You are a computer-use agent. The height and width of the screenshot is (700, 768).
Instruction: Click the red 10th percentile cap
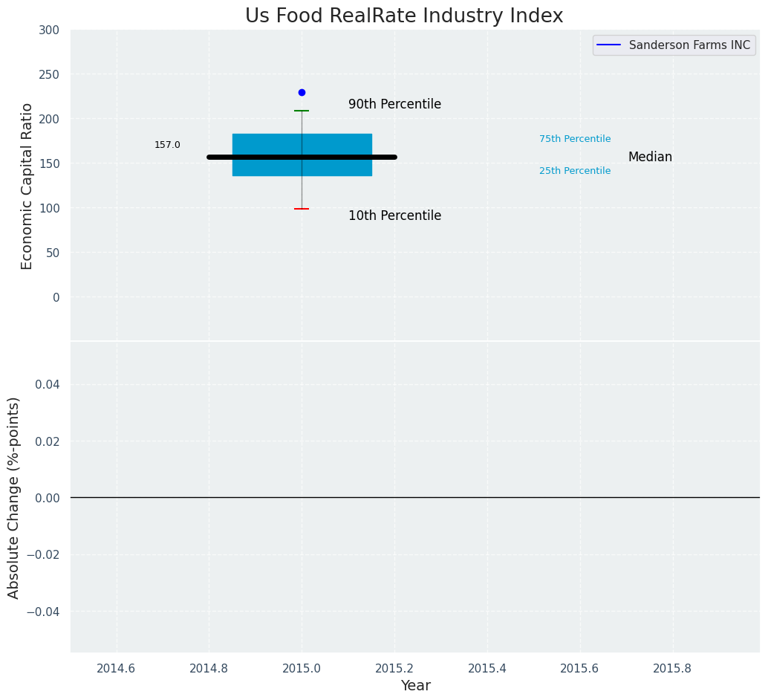[x=302, y=209]
